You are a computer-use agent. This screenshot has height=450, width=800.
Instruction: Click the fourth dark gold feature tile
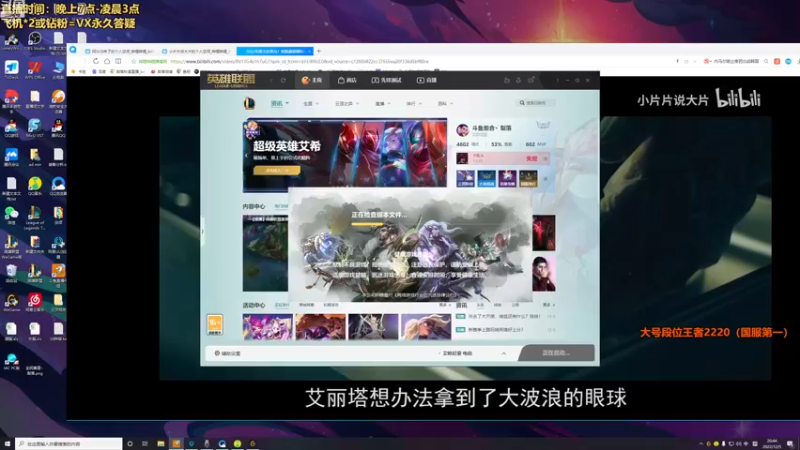[x=528, y=179]
